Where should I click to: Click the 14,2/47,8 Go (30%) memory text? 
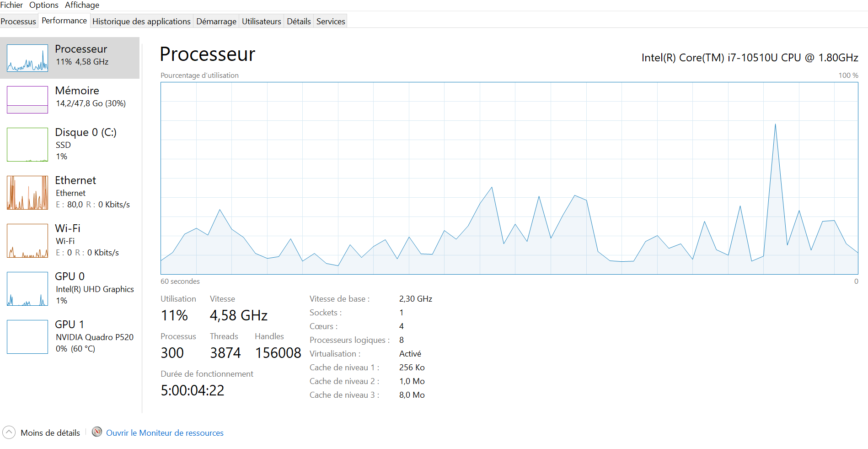point(91,103)
